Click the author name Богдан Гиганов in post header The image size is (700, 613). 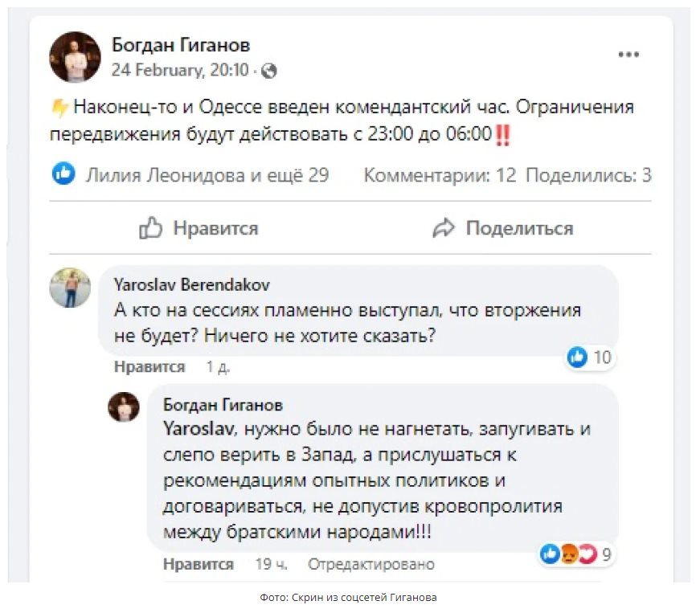click(x=181, y=45)
